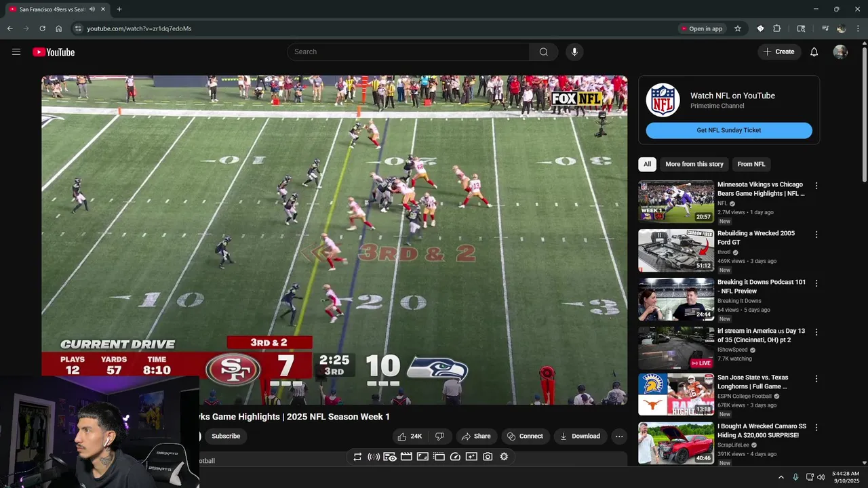Go back in browser history
This screenshot has width=868, height=488.
tap(9, 28)
